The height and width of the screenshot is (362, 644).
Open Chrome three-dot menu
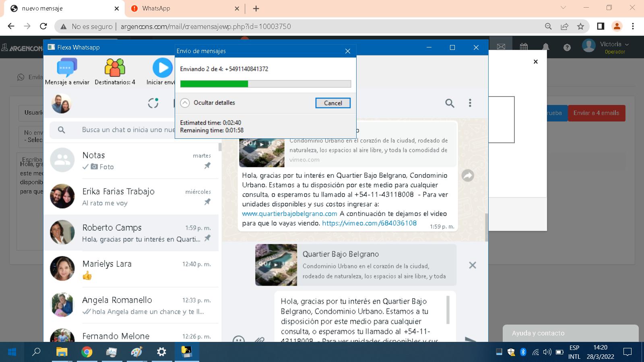[633, 26]
